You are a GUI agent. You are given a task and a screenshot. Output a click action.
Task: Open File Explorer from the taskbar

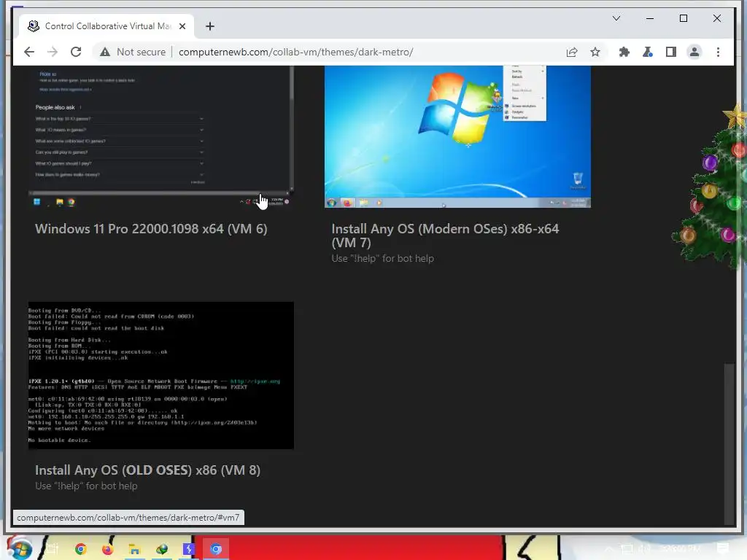(x=135, y=549)
